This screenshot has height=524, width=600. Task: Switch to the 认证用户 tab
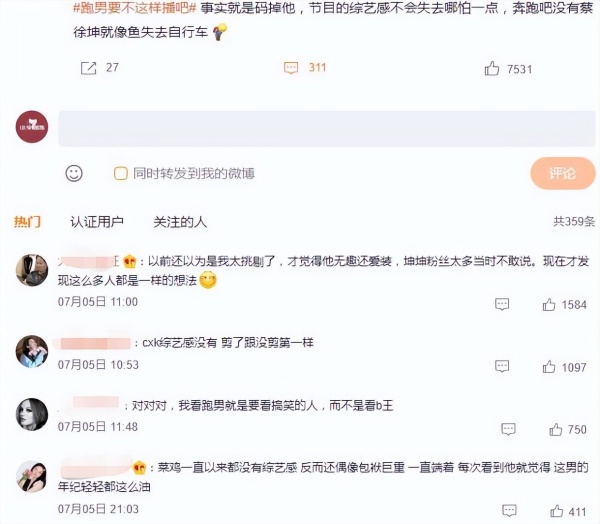point(97,222)
